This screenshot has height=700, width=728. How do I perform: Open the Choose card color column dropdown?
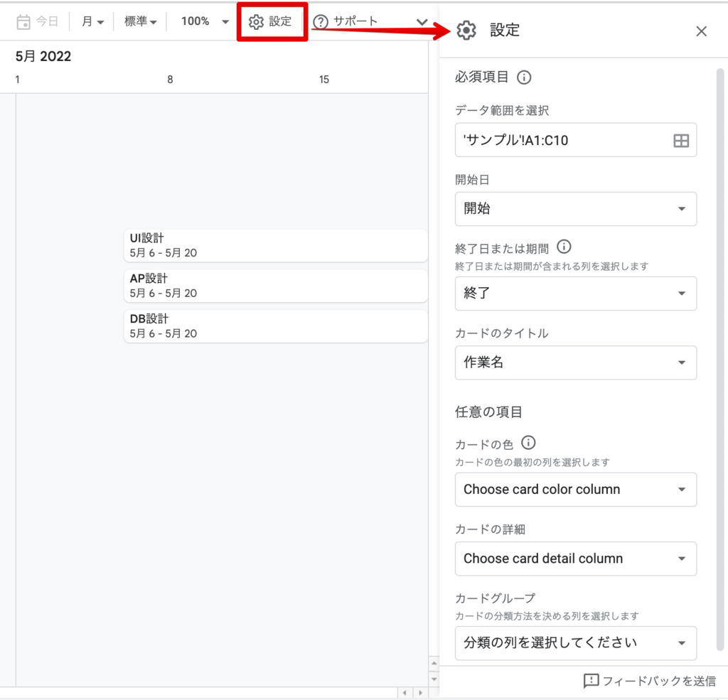coord(576,490)
